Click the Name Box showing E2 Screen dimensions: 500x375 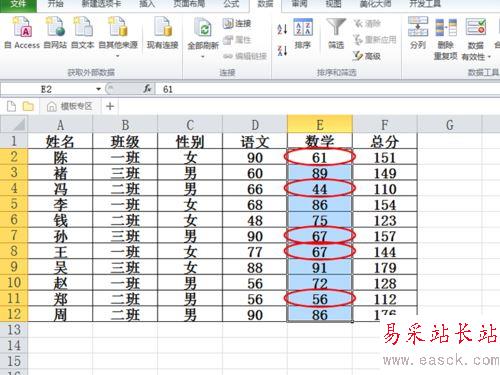coord(47,89)
